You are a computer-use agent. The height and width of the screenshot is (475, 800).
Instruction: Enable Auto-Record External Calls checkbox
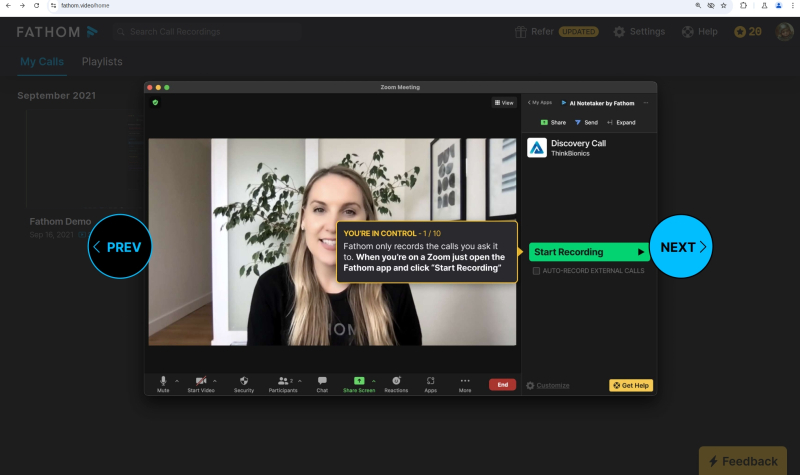536,271
